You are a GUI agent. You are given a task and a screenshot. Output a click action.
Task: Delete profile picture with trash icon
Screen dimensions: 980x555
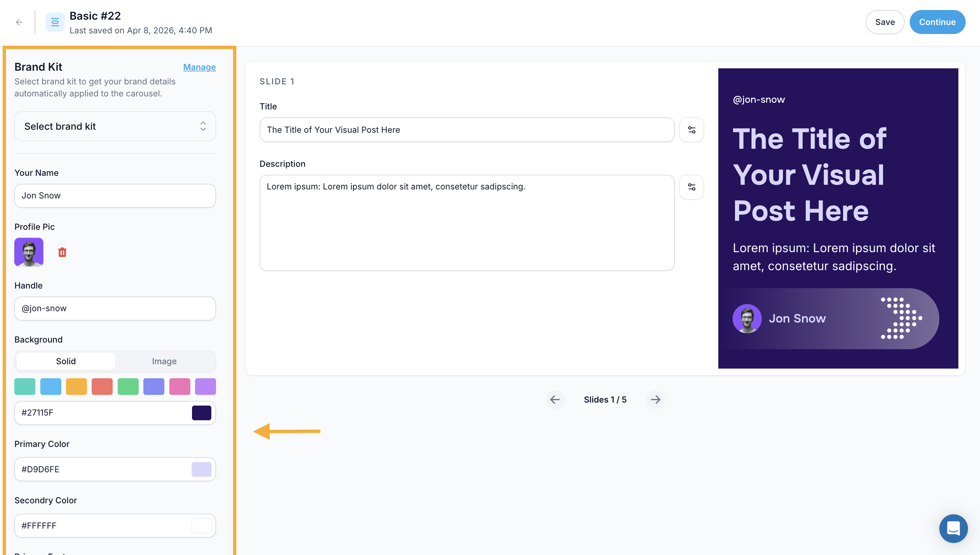(x=62, y=252)
